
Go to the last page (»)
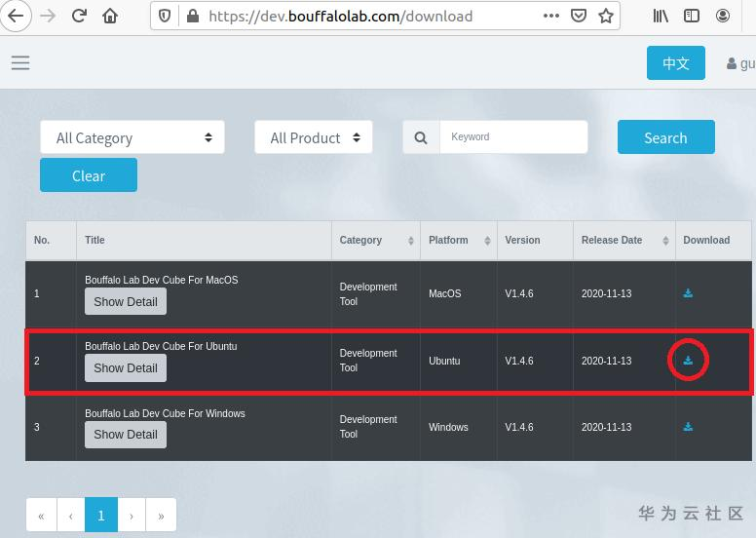tap(161, 516)
